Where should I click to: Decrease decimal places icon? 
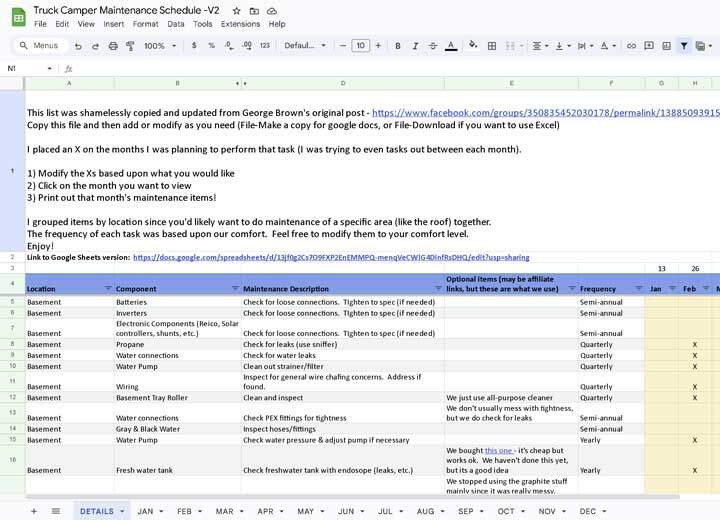pos(229,45)
